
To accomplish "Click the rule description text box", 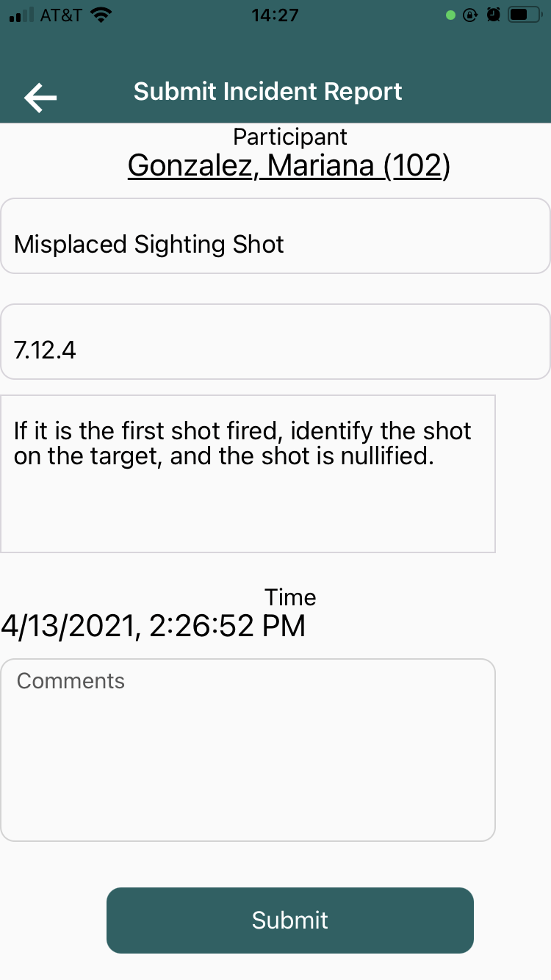I will click(x=248, y=474).
